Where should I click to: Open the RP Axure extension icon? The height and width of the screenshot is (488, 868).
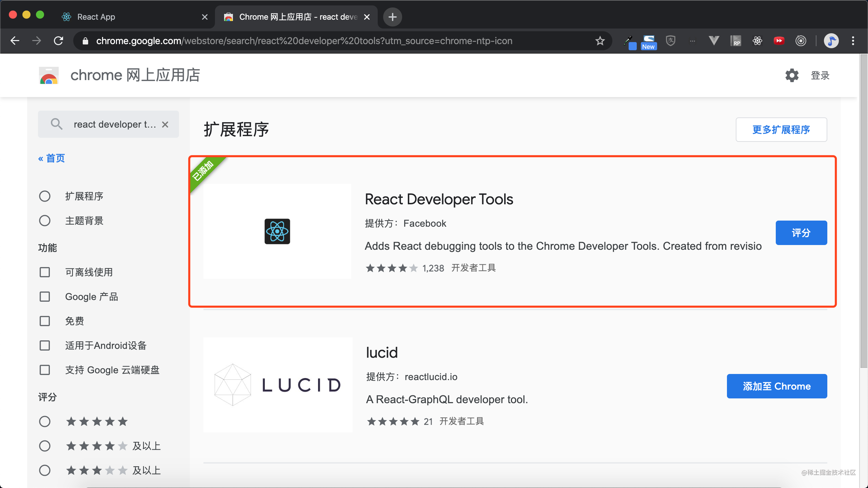click(735, 41)
